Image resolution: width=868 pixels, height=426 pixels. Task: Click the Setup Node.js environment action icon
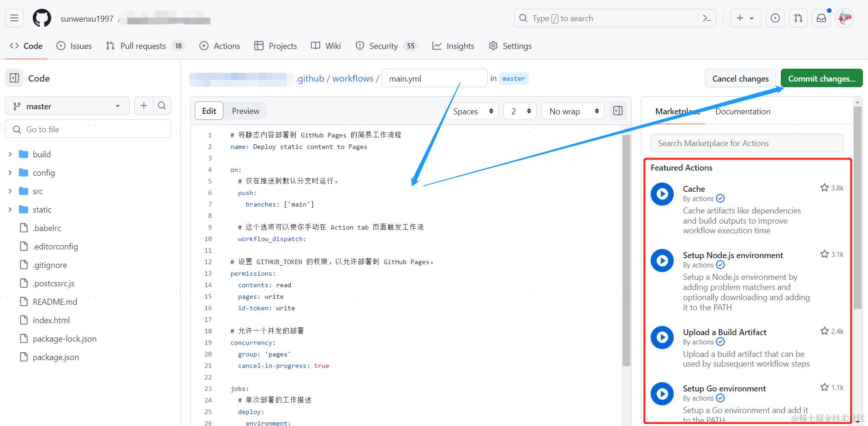(x=662, y=260)
